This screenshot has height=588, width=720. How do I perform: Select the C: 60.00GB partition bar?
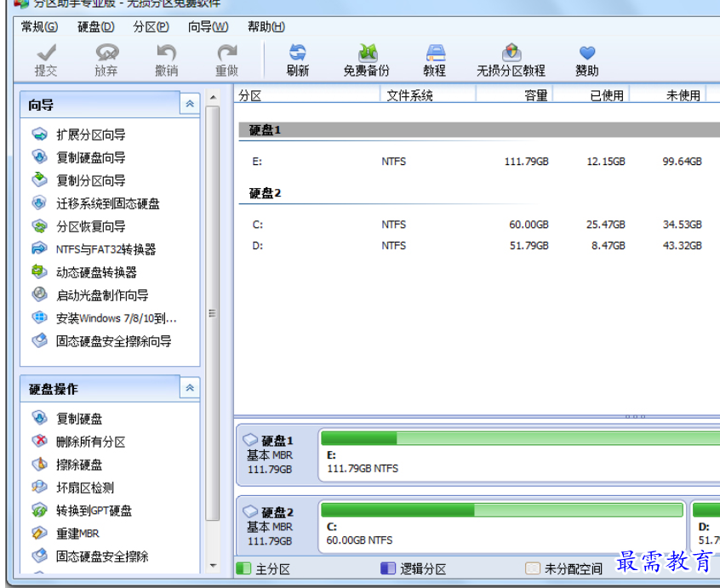pos(502,527)
